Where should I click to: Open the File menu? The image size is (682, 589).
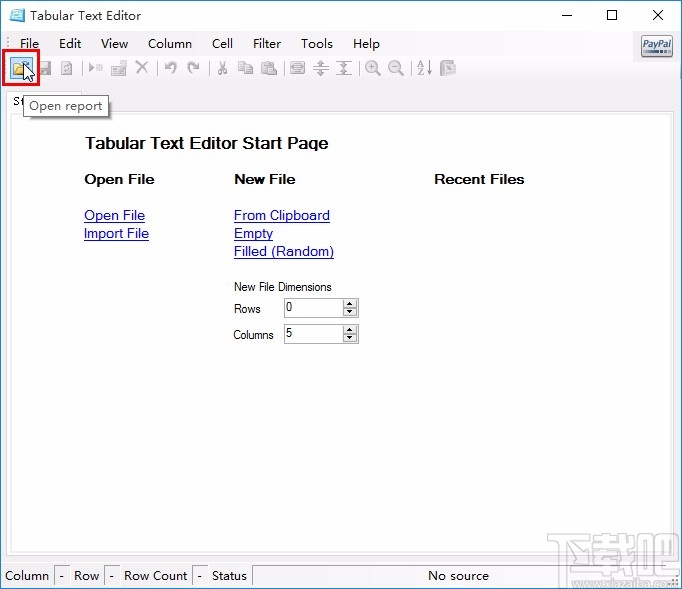click(29, 44)
